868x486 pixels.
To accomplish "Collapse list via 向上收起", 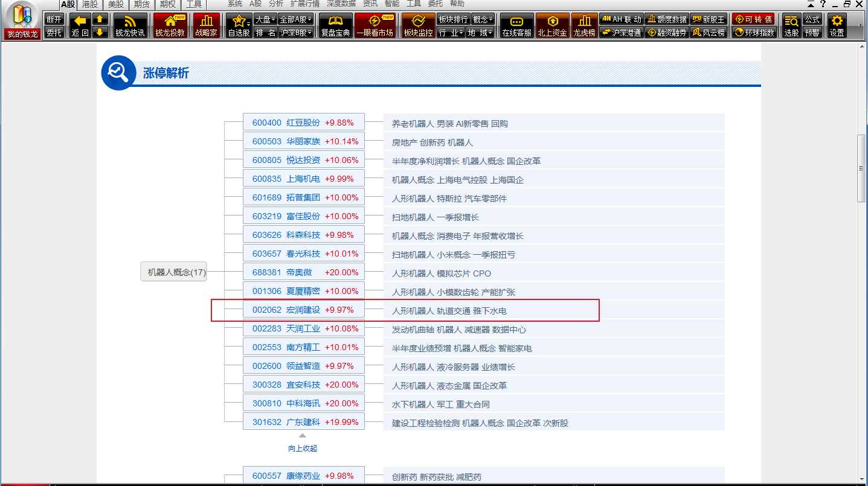I will tap(303, 448).
